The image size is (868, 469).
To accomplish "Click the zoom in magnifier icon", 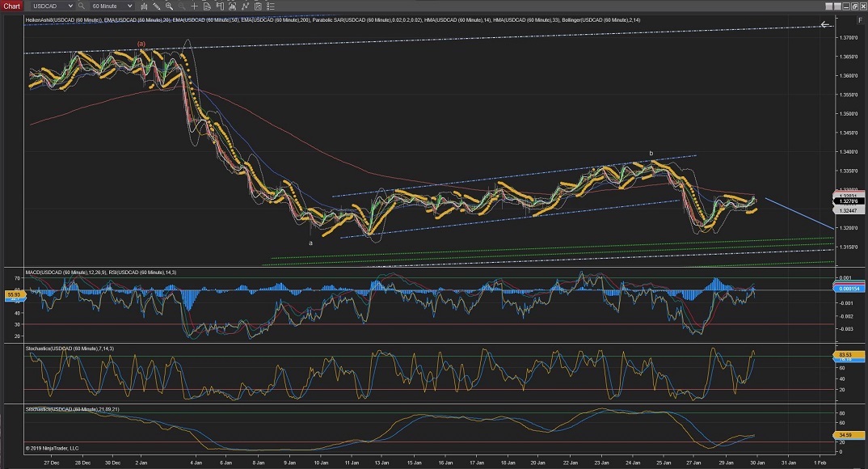I will [168, 6].
